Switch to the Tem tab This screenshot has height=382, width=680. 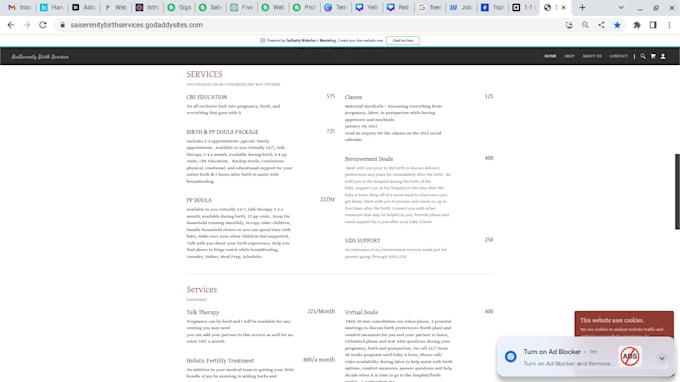[336, 7]
